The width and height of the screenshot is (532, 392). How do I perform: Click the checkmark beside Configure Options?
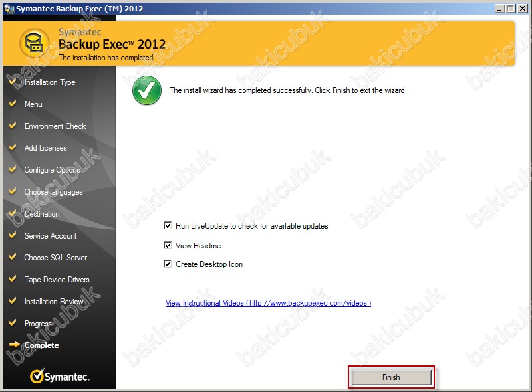13,169
